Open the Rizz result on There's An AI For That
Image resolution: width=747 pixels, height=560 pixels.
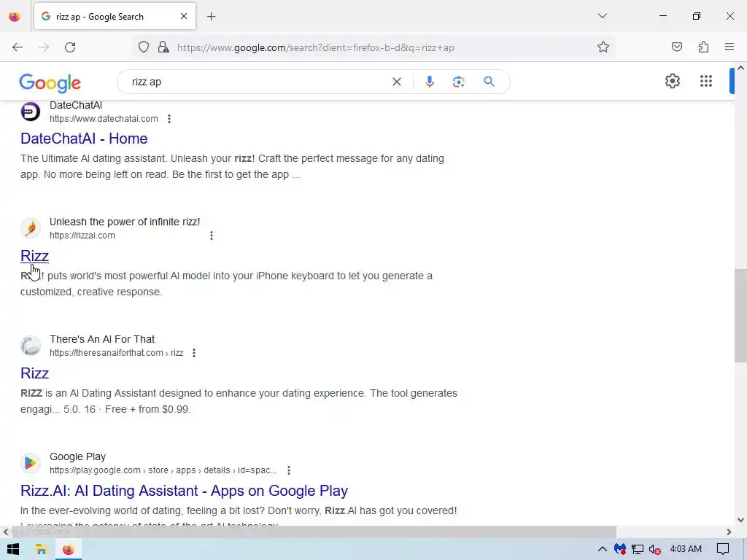pyautogui.click(x=34, y=373)
